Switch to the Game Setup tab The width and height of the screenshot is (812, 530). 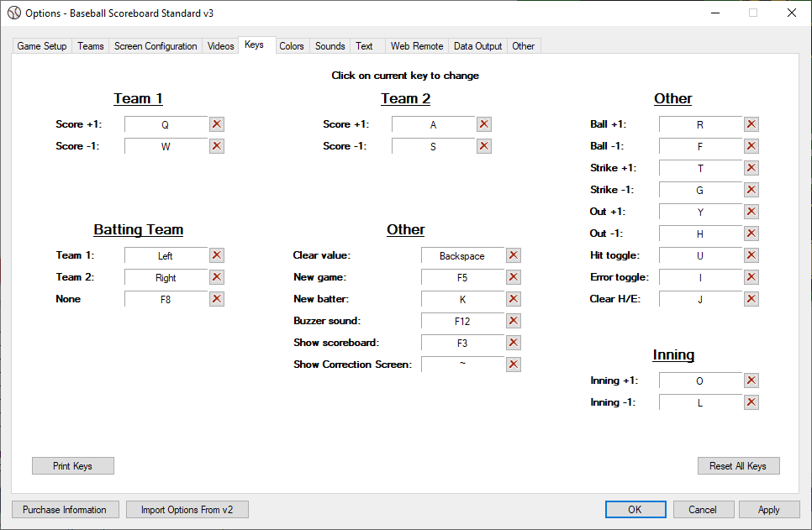pyautogui.click(x=42, y=46)
